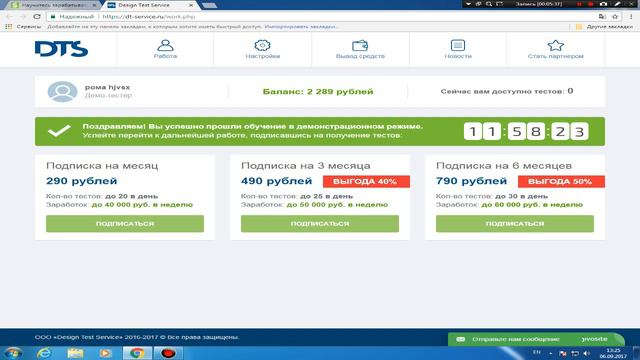Click the до 60 000 руб. в неделю text

[x=532, y=204]
